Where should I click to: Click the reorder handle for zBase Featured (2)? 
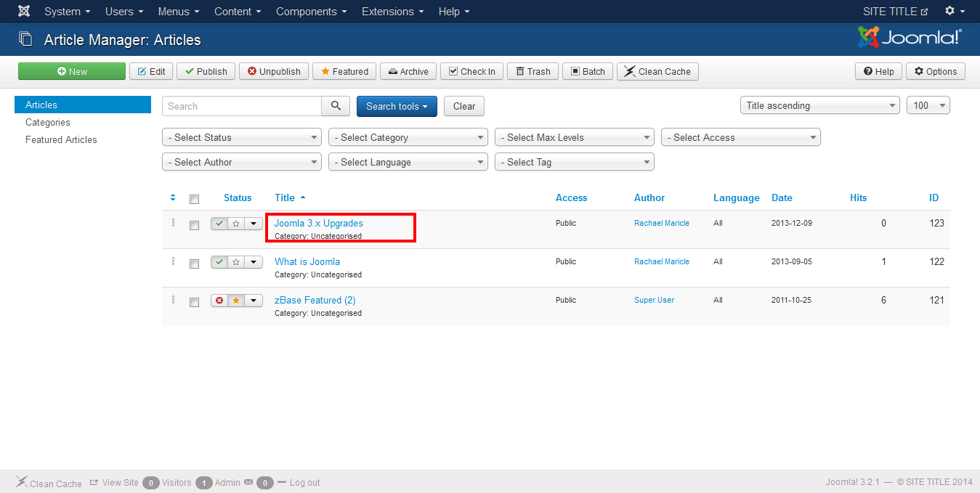173,299
